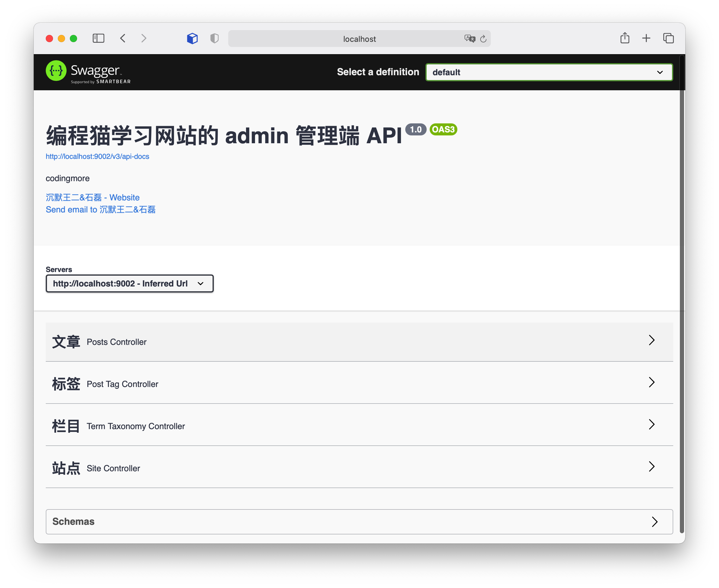Click the 文章 tag heading

coord(66,342)
